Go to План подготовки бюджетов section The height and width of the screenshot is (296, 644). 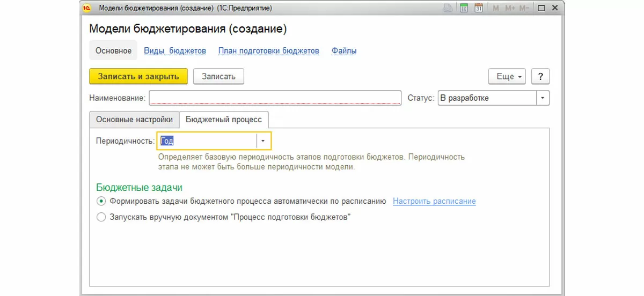coord(268,51)
